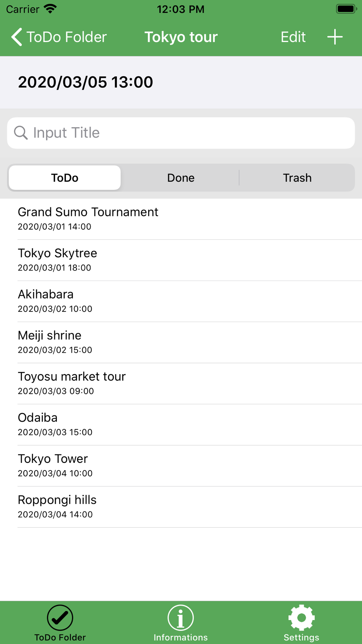This screenshot has height=644, width=362.
Task: Select the Roppongi hills entry
Action: (x=181, y=507)
